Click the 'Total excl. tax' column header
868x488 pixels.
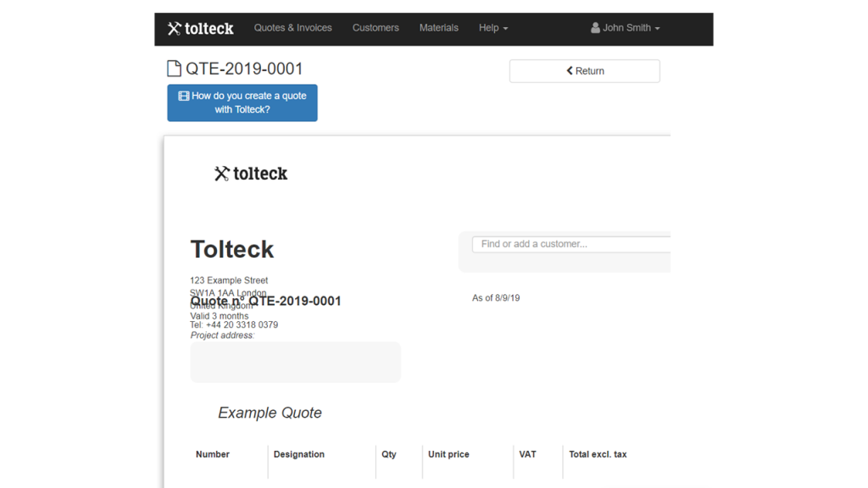pyautogui.click(x=598, y=454)
